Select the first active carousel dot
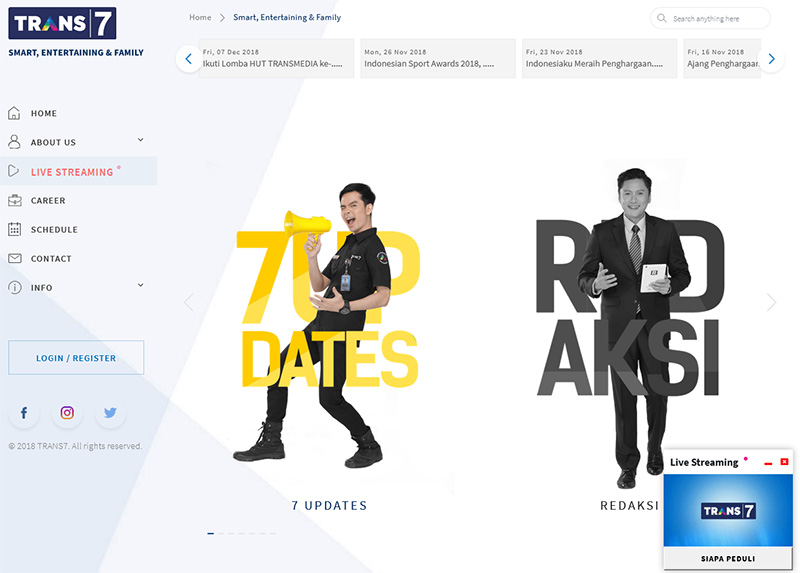Image resolution: width=800 pixels, height=573 pixels. pyautogui.click(x=211, y=533)
